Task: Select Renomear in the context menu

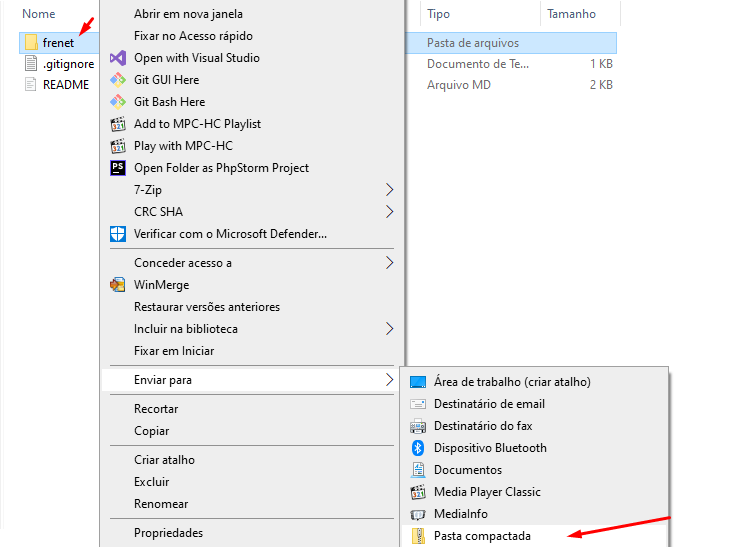Action: (161, 504)
